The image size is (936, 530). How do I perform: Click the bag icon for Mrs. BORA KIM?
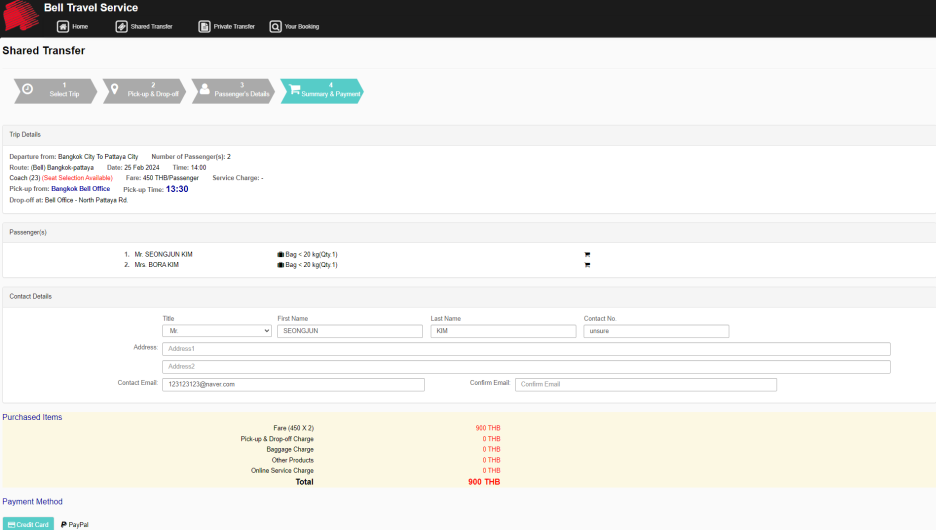click(x=281, y=265)
